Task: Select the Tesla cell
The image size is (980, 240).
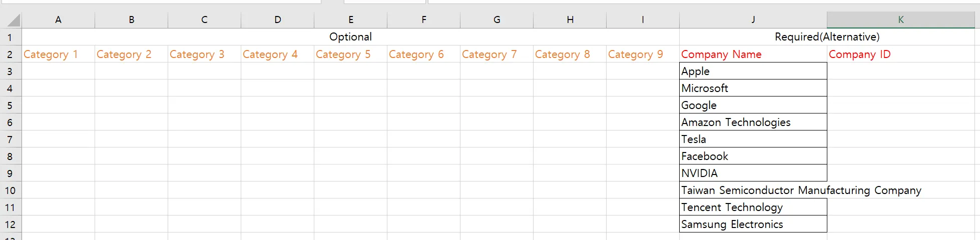Action: (x=753, y=139)
